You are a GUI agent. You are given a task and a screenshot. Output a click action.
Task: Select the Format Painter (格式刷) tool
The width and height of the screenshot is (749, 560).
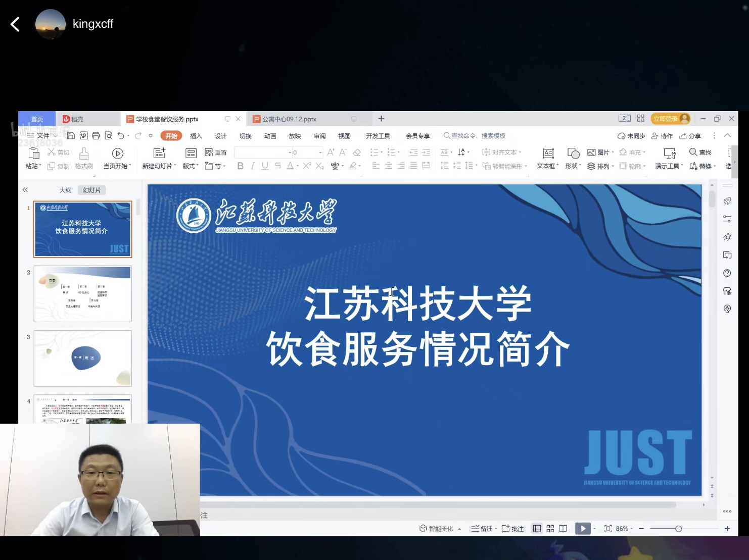pos(84,158)
